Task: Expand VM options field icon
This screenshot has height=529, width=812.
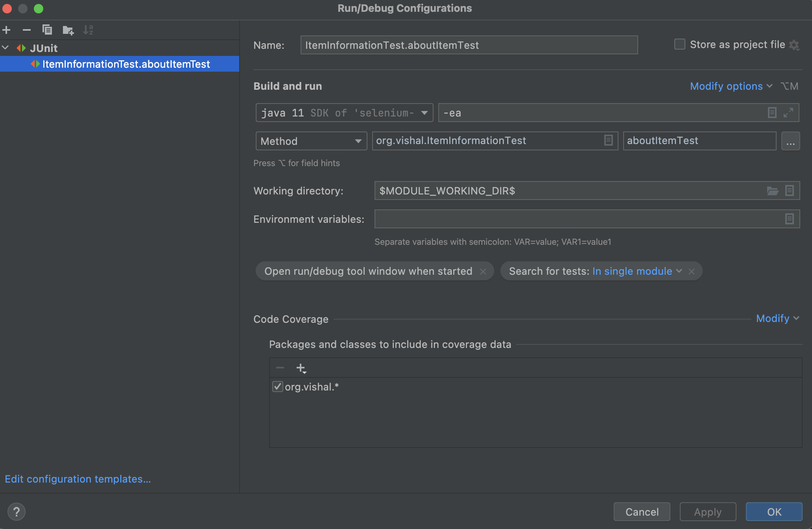Action: (x=788, y=113)
